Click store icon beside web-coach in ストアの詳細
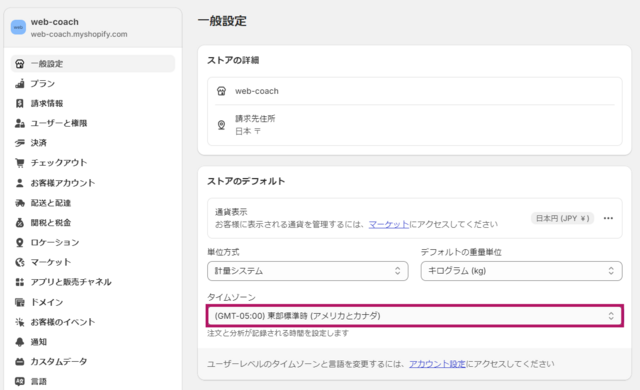The image size is (640, 390). click(221, 91)
